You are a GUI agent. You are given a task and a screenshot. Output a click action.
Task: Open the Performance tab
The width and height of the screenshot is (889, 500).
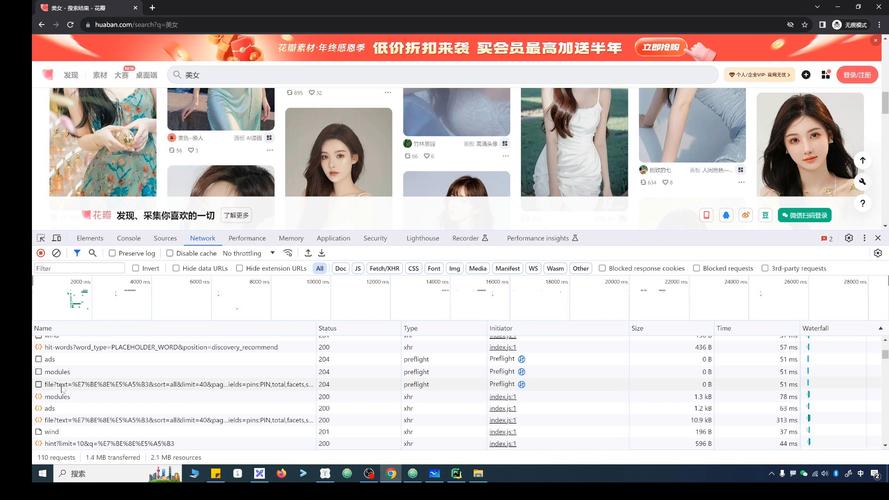tap(247, 238)
